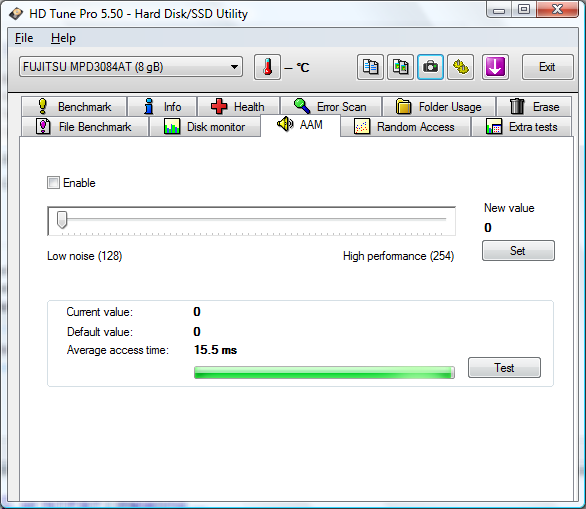Open the File menu
Viewport: 586px width, 509px height.
coord(24,38)
